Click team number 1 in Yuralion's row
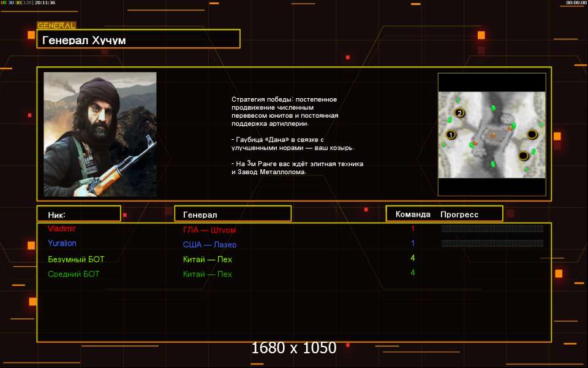 point(413,243)
